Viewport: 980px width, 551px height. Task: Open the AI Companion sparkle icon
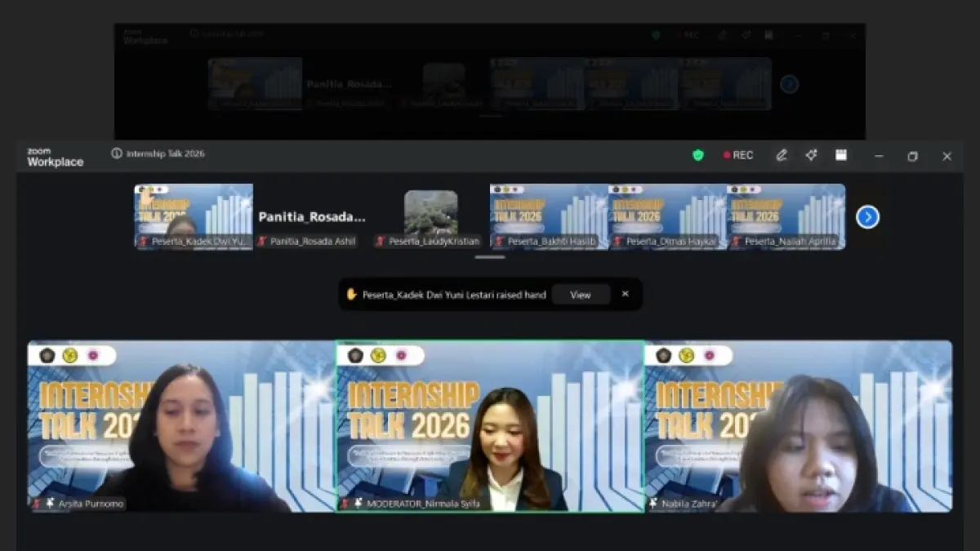(x=811, y=155)
